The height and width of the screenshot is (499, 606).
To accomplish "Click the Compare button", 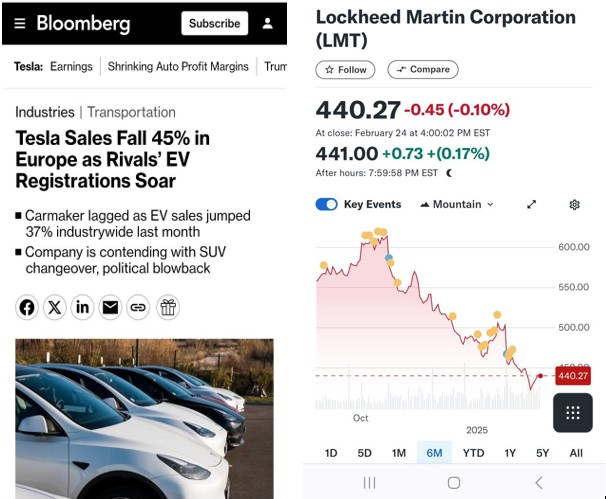I will tap(423, 70).
